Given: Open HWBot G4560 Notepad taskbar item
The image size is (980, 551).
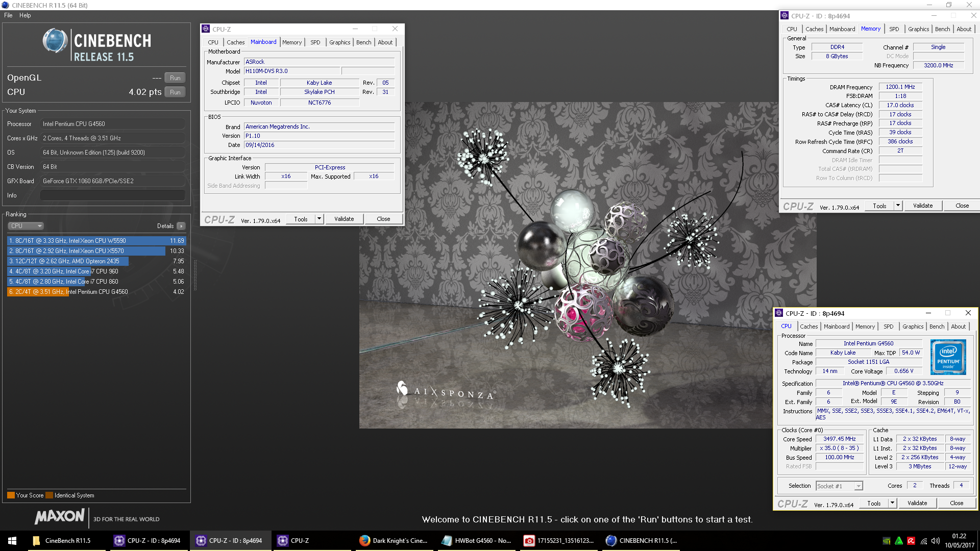Looking at the screenshot, I should tap(476, 541).
